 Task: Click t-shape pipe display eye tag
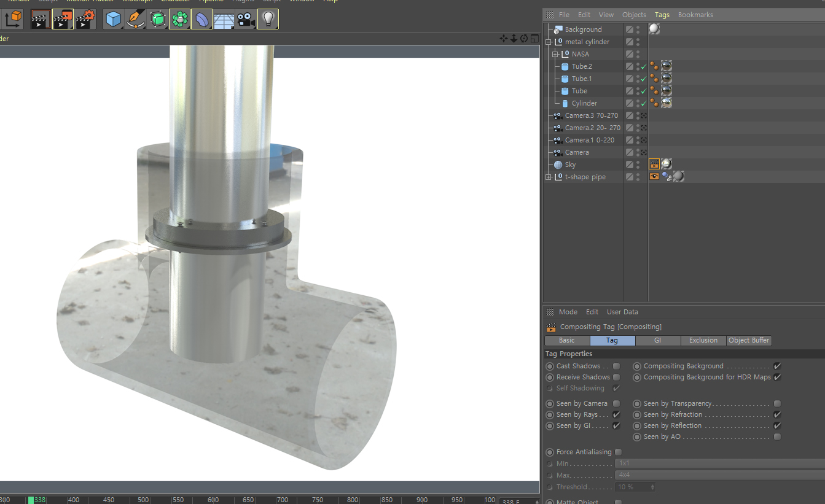(x=654, y=176)
